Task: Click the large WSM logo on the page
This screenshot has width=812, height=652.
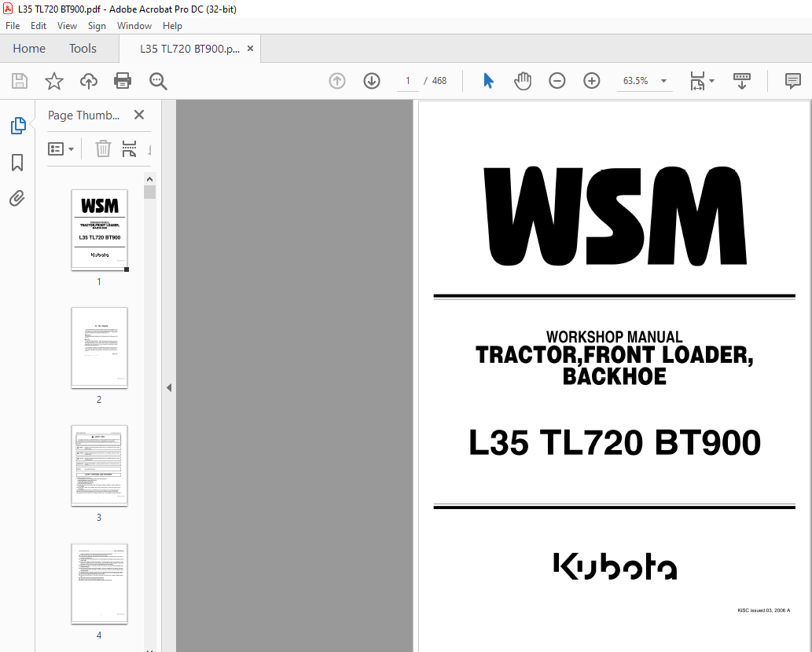Action: click(615, 216)
